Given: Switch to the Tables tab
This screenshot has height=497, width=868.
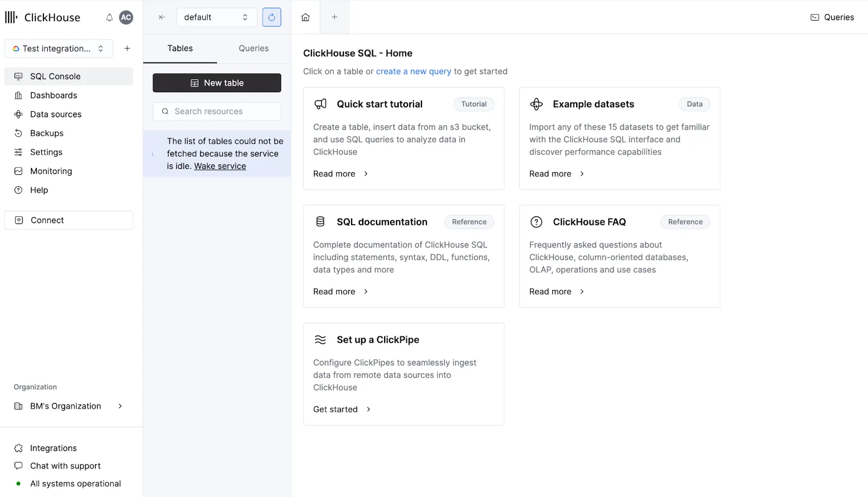Looking at the screenshot, I should pyautogui.click(x=180, y=48).
